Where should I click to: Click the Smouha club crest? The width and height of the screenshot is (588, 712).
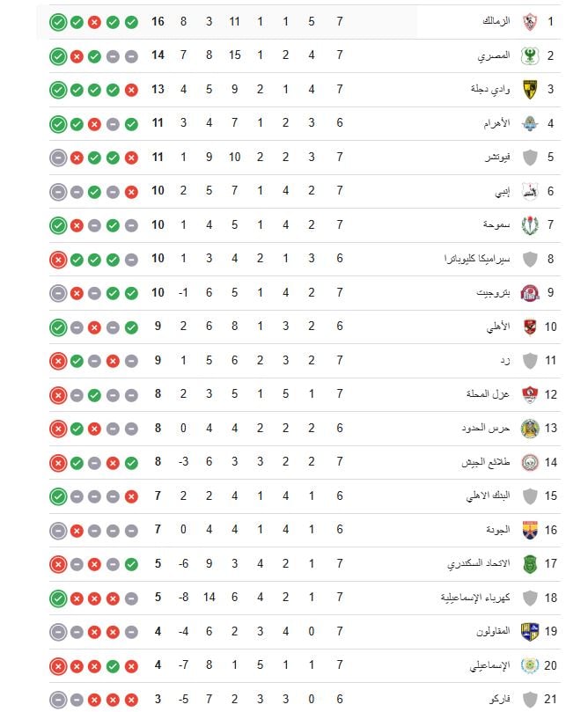pos(530,225)
